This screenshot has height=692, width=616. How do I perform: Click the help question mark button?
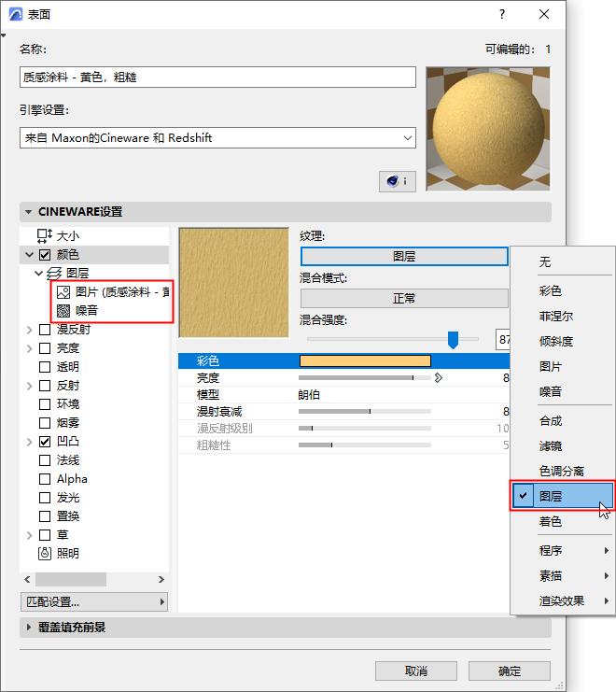pos(502,15)
